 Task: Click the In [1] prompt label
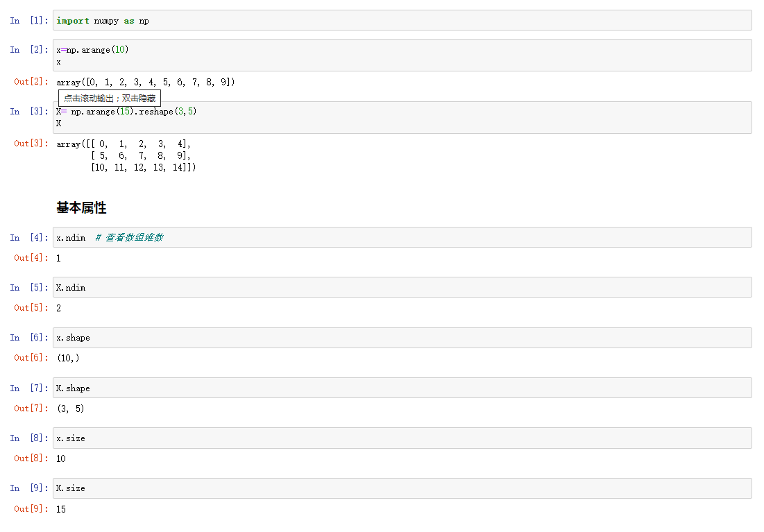[29, 21]
